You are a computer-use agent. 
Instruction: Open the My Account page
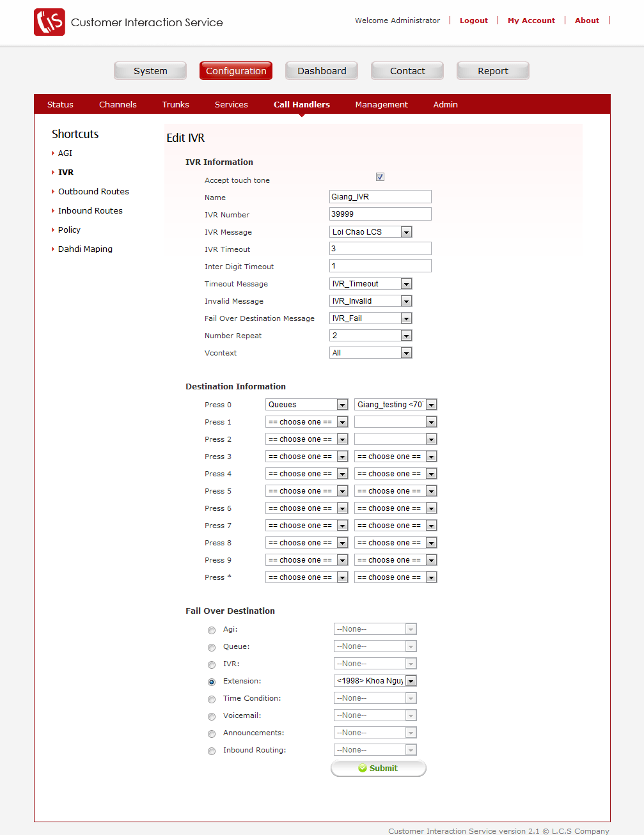click(x=531, y=20)
